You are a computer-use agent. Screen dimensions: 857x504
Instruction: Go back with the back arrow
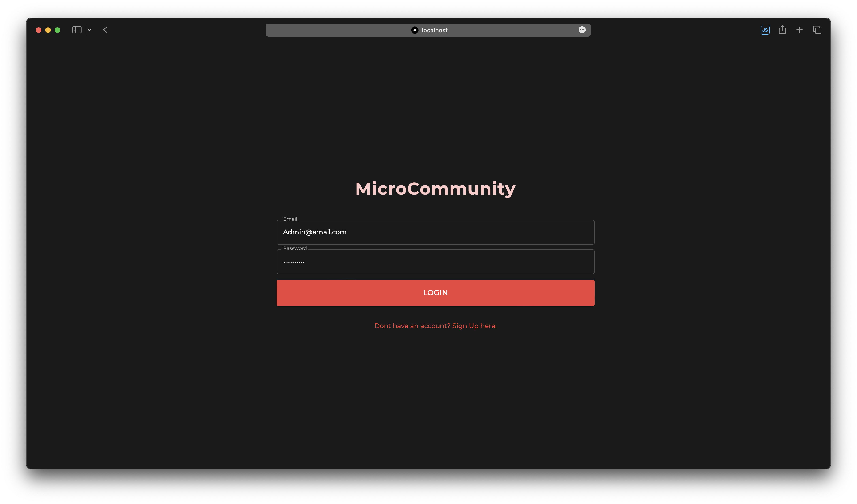click(x=105, y=30)
